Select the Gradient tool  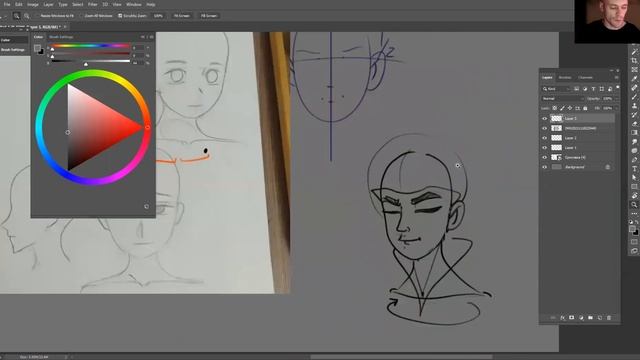coord(634,133)
